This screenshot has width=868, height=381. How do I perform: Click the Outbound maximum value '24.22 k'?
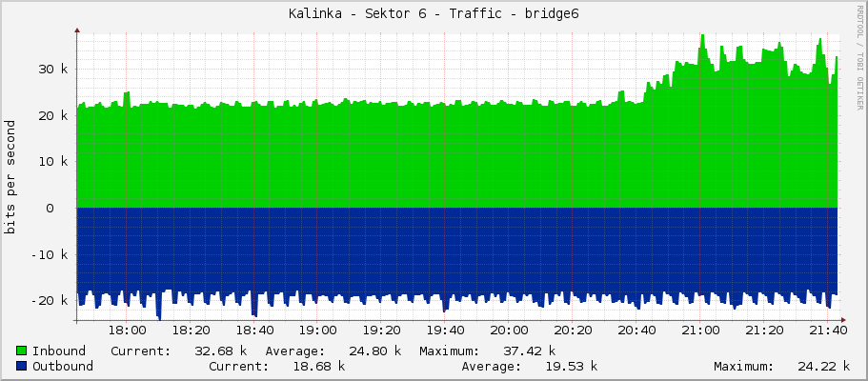pyautogui.click(x=824, y=366)
